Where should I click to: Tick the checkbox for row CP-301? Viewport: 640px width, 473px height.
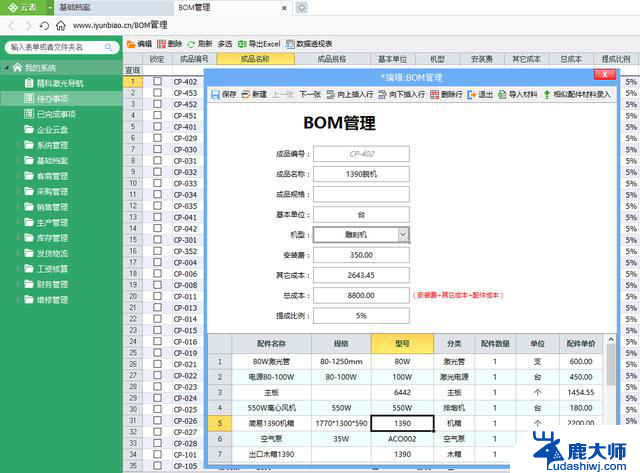157,240
